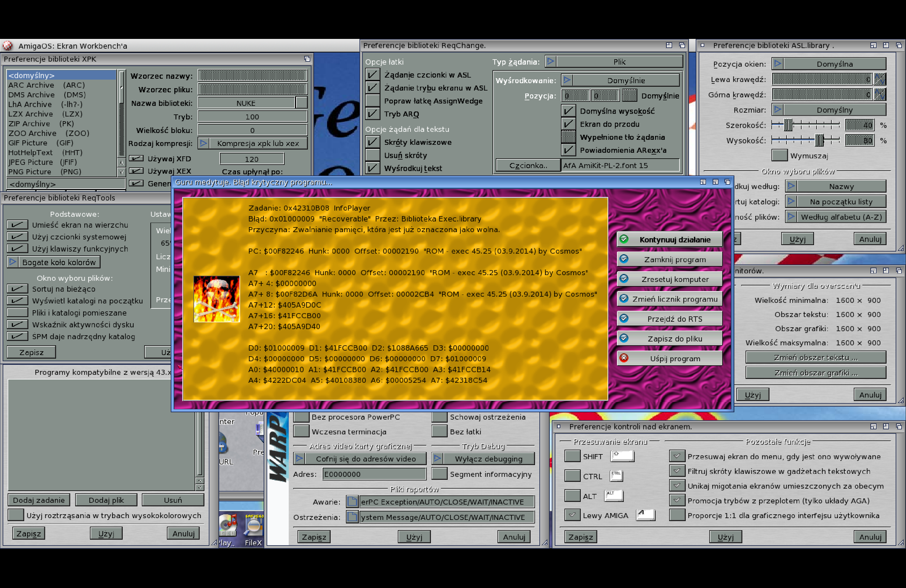Click the red X icon on Uśpij program
This screenshot has width=906, height=588.
pyautogui.click(x=623, y=358)
